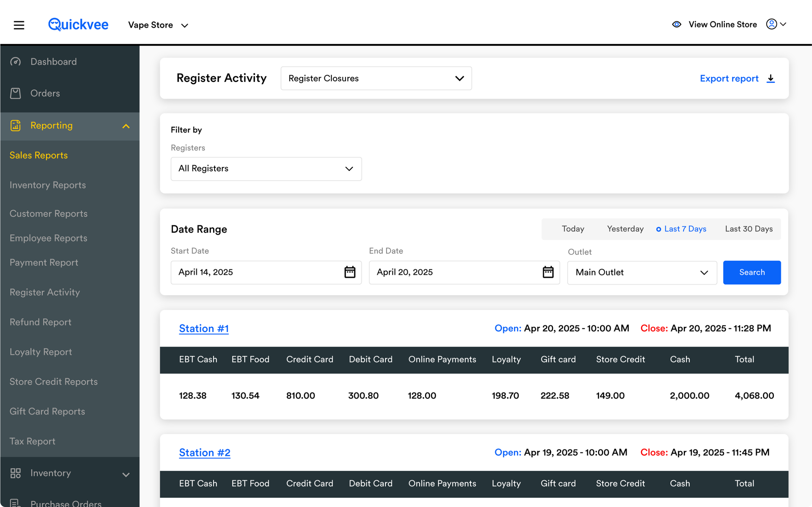Viewport: 812px width, 507px height.
Task: Select the Last 30 Days range option
Action: point(749,229)
